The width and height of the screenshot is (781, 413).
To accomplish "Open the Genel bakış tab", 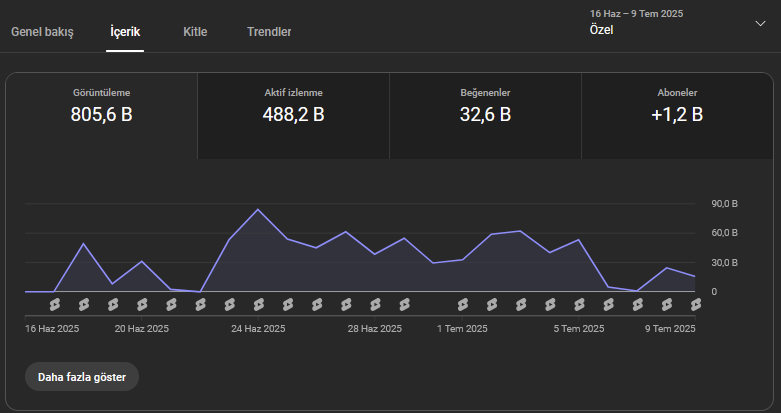I will [42, 32].
